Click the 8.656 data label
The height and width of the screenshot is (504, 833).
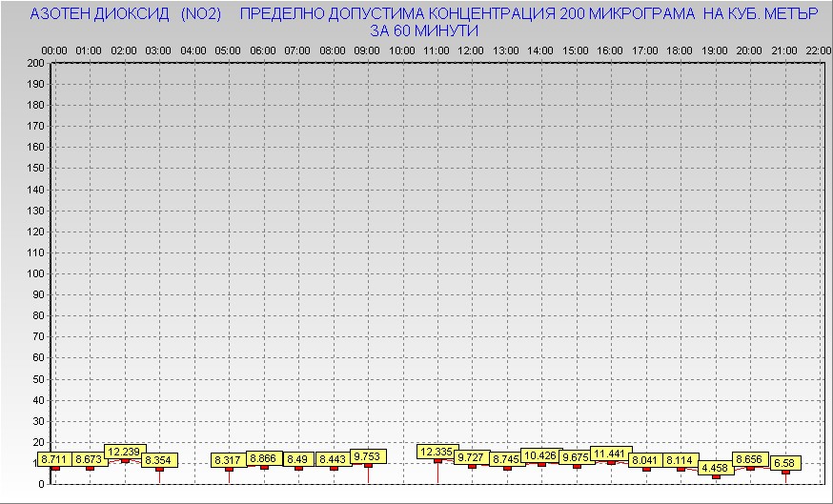pos(750,458)
